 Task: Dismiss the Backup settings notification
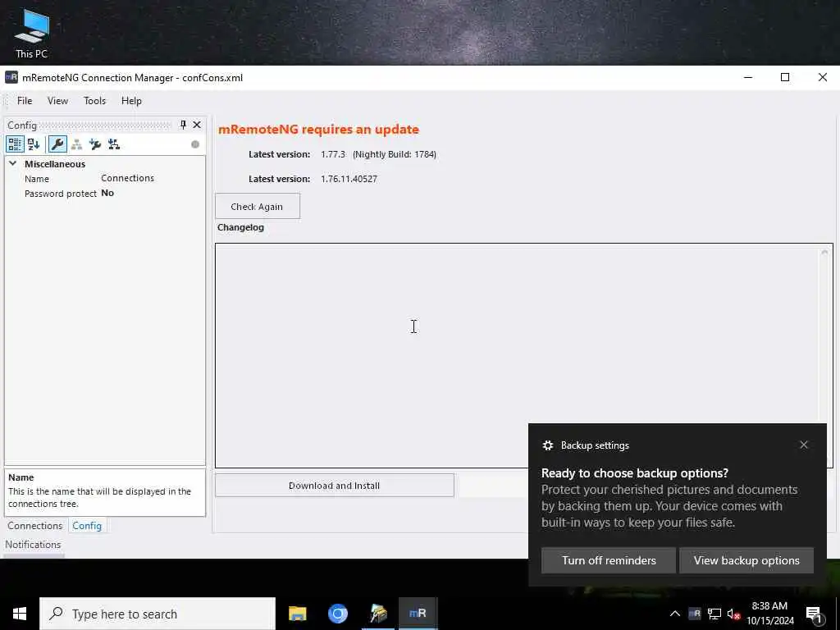pos(804,445)
